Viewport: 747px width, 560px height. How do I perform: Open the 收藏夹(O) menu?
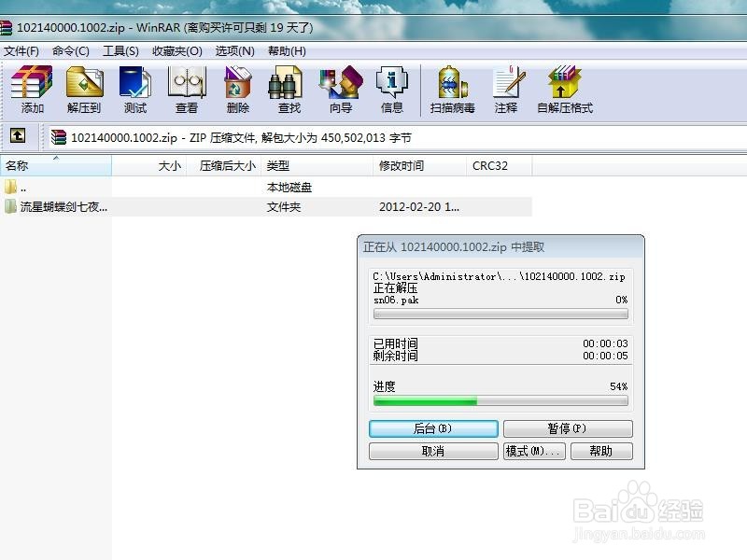pos(176,51)
